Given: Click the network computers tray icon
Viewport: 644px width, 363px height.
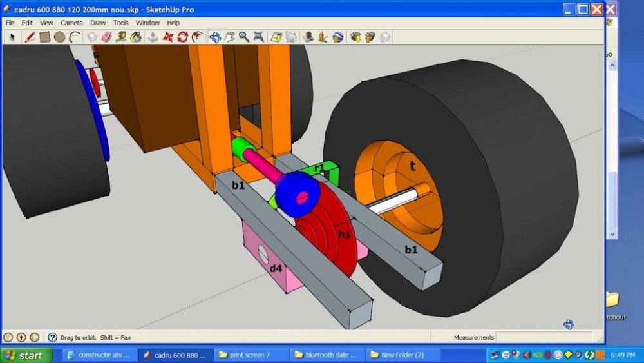Looking at the screenshot, I should (x=495, y=355).
